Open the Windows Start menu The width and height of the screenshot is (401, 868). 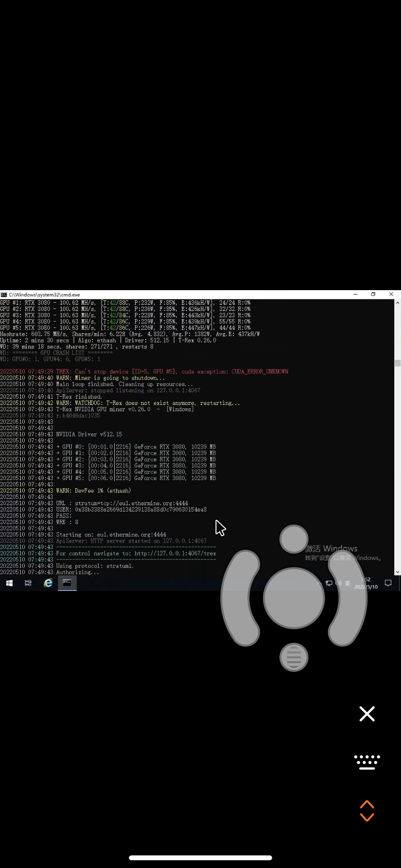click(x=9, y=583)
